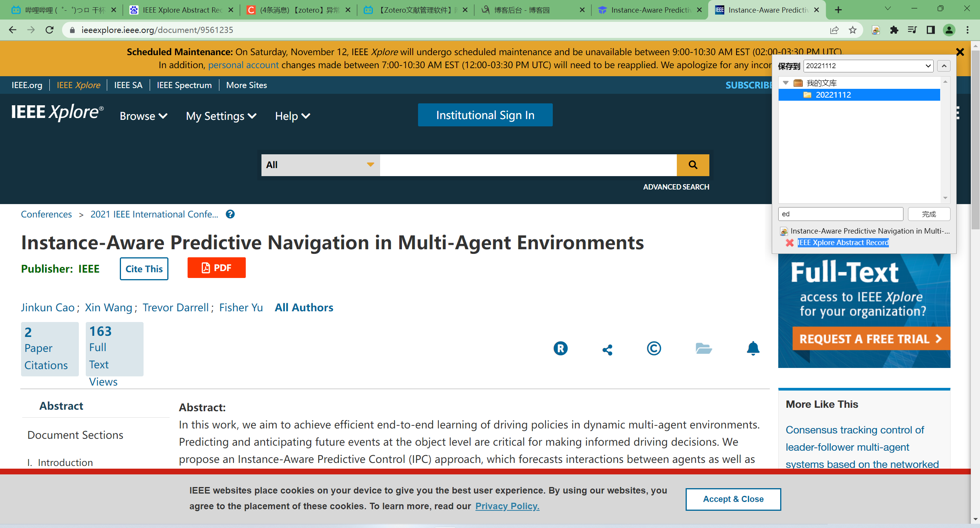Expand the Browse menu

[x=143, y=116]
